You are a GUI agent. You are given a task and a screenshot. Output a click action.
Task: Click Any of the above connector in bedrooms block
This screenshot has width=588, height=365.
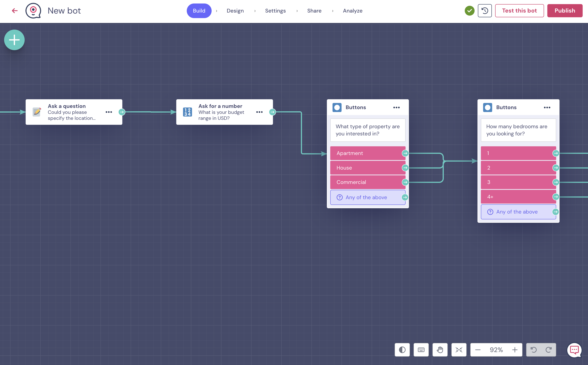point(556,212)
